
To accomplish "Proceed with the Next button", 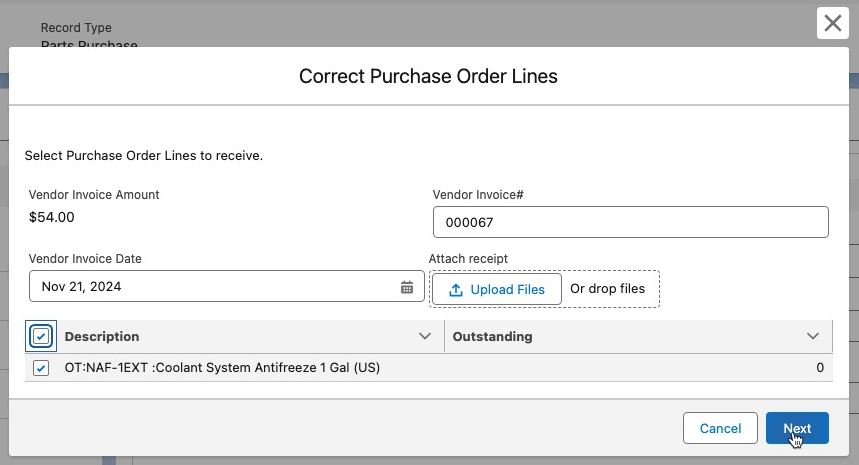I will click(x=797, y=428).
